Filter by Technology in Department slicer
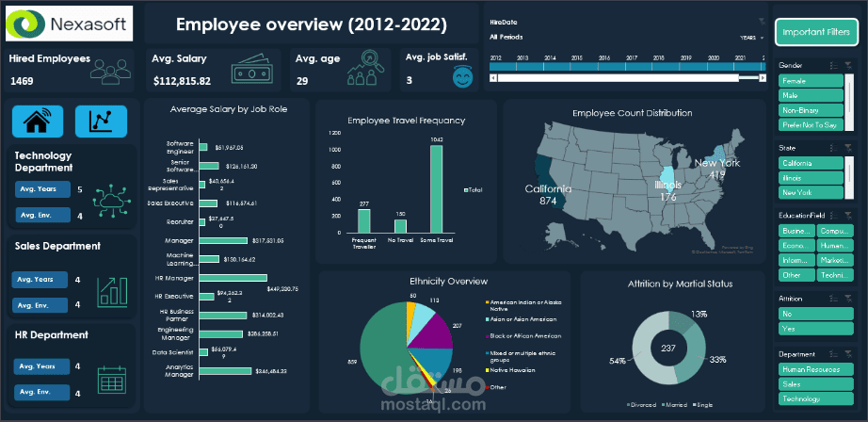868x422 pixels. click(816, 398)
